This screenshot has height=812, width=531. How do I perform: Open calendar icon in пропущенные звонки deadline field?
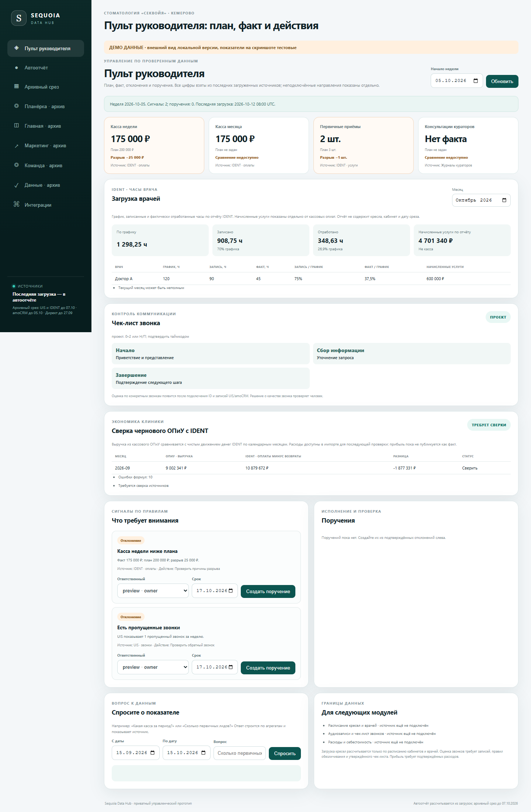[231, 667]
